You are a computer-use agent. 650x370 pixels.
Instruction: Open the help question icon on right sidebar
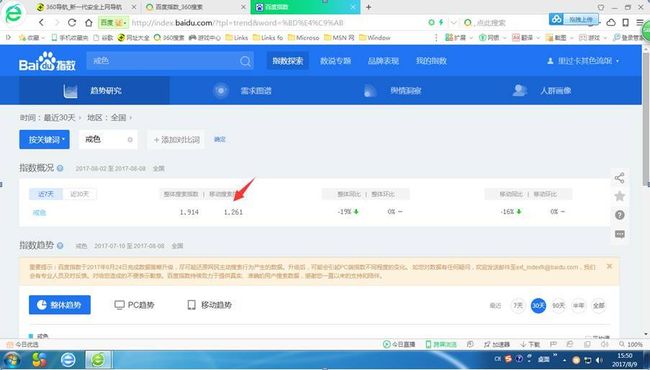point(619,215)
